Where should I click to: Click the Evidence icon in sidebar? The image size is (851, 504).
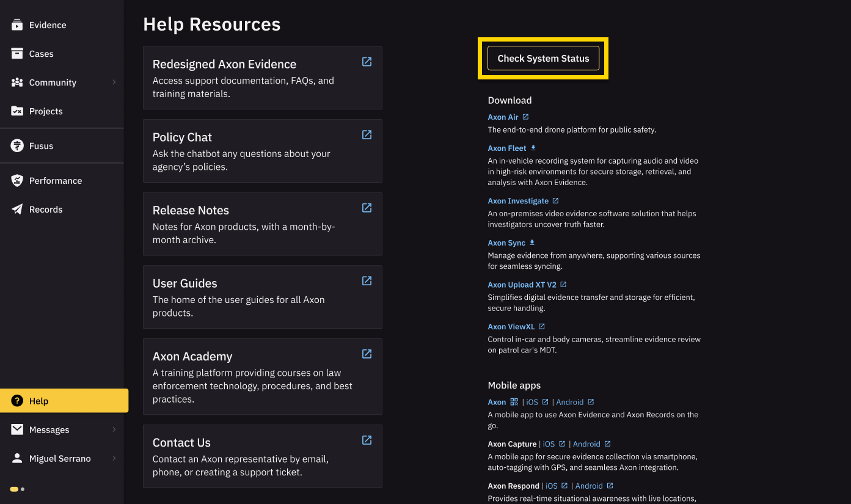pyautogui.click(x=17, y=25)
